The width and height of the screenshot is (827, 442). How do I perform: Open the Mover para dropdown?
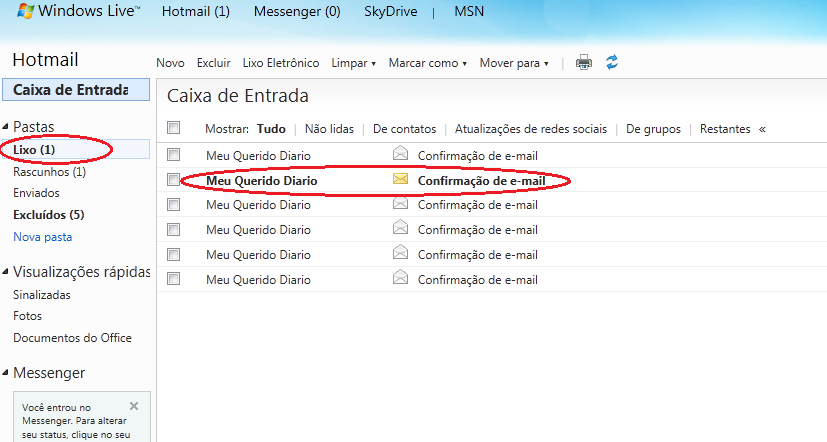tap(514, 63)
